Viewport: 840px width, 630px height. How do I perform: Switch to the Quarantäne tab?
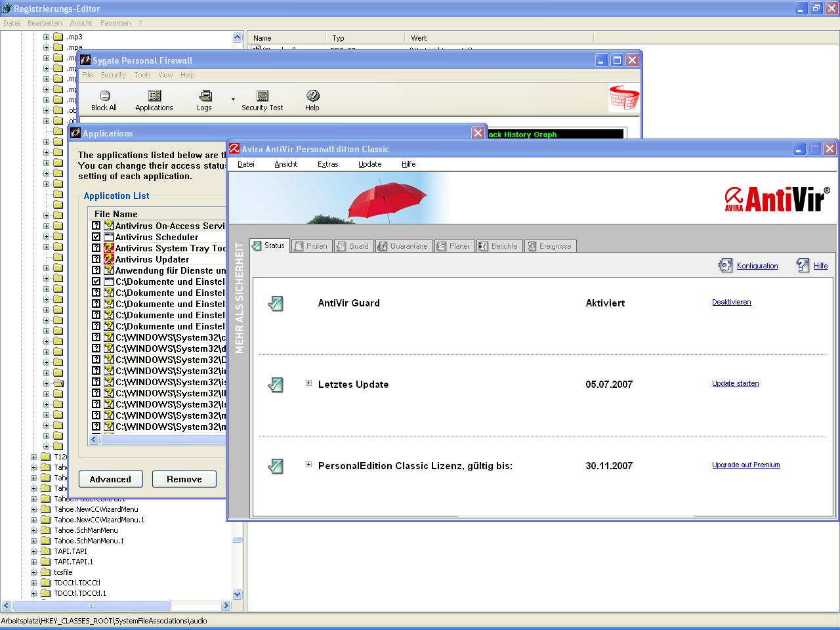(x=402, y=246)
